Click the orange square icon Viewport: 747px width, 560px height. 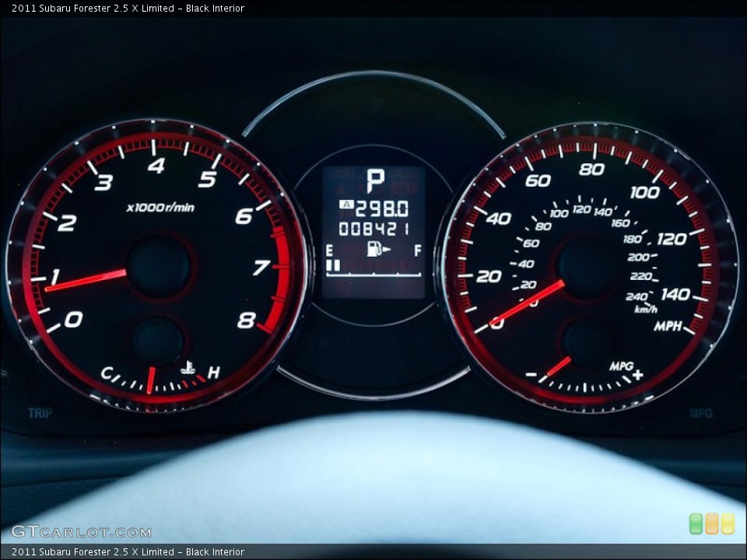pos(712,523)
